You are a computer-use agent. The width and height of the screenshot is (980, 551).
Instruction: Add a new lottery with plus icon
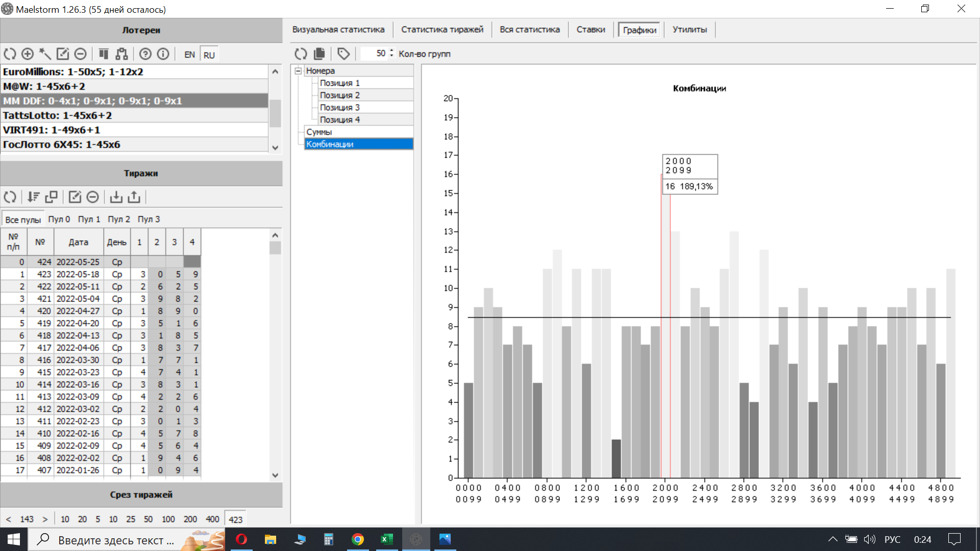pos(28,54)
